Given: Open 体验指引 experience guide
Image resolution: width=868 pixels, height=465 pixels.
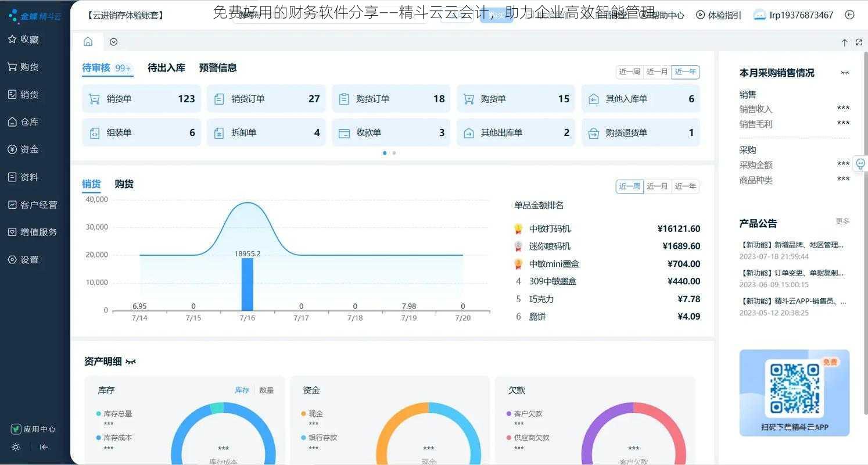Looking at the screenshot, I should (x=719, y=15).
